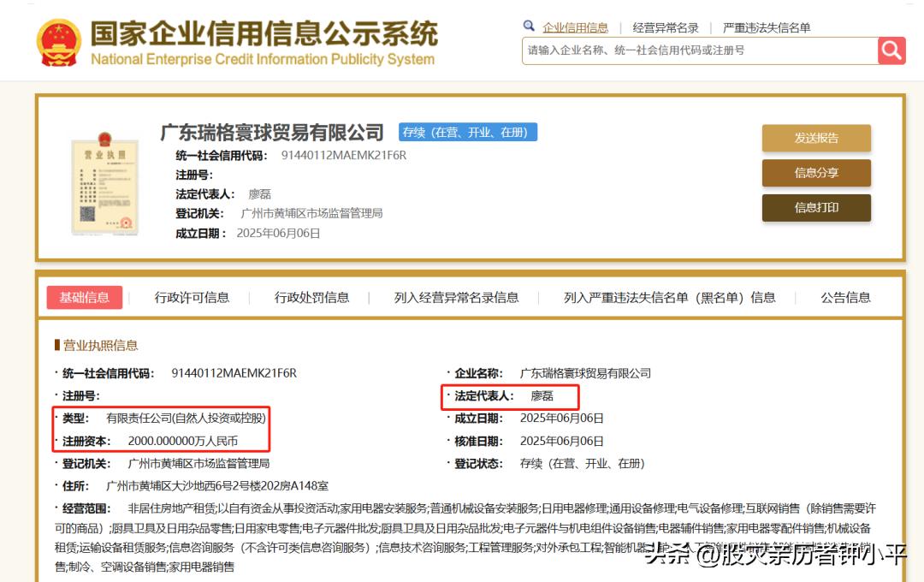Select the highlighted 基础信息 tab
Image resolution: width=924 pixels, height=582 pixels.
[x=85, y=297]
